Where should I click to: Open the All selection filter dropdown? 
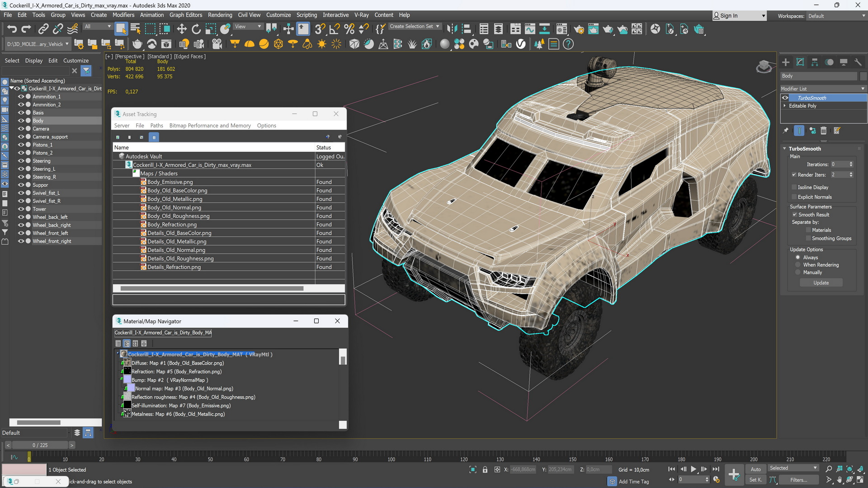97,26
